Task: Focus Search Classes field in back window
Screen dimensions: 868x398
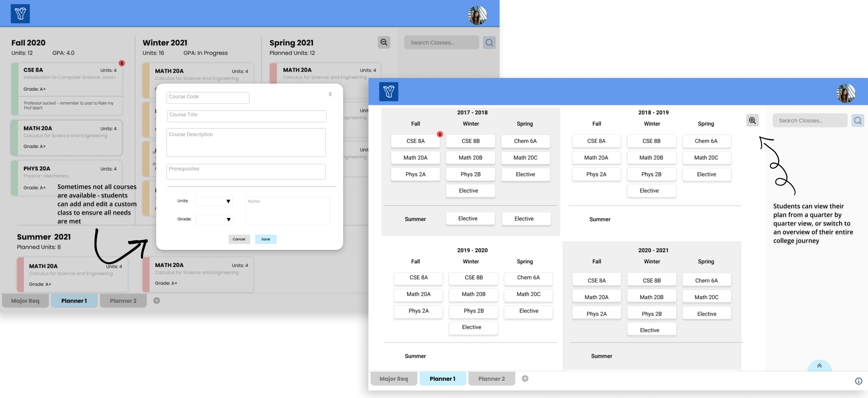Action: pyautogui.click(x=441, y=42)
